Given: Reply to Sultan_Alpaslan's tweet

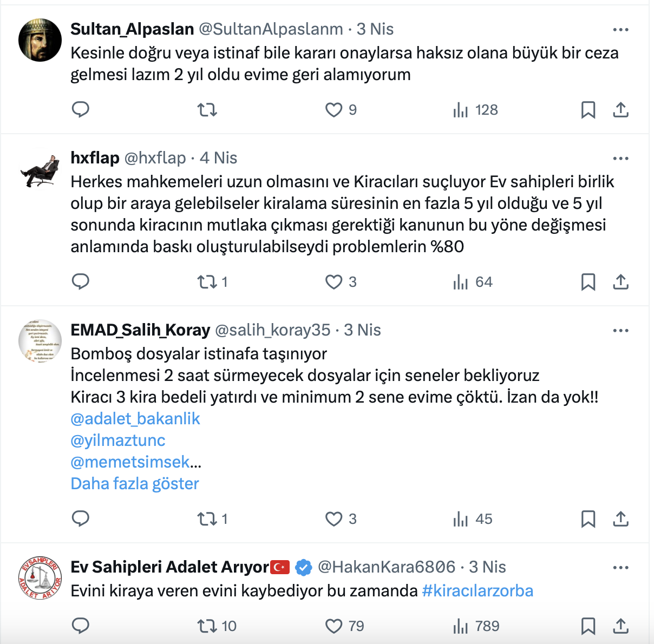Looking at the screenshot, I should (x=81, y=110).
